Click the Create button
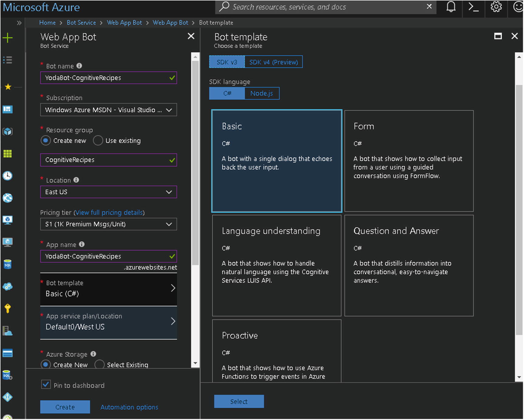 pyautogui.click(x=65, y=407)
